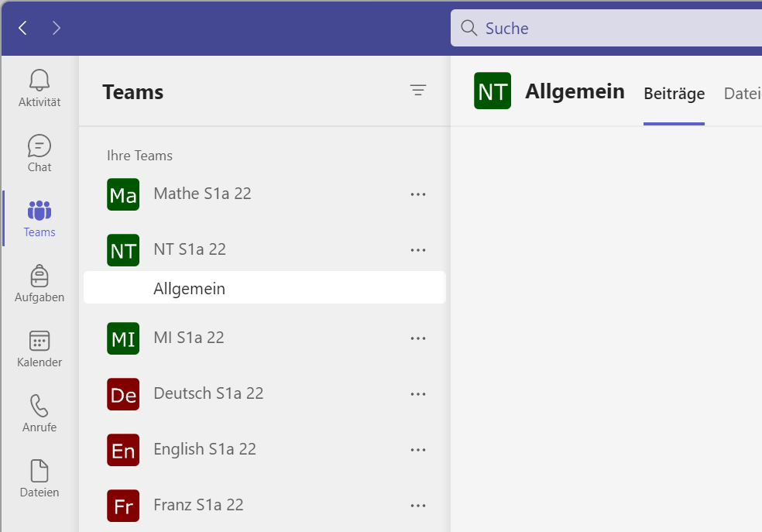This screenshot has height=532, width=762.
Task: Expand the MI S1a 22 team
Action: click(189, 338)
